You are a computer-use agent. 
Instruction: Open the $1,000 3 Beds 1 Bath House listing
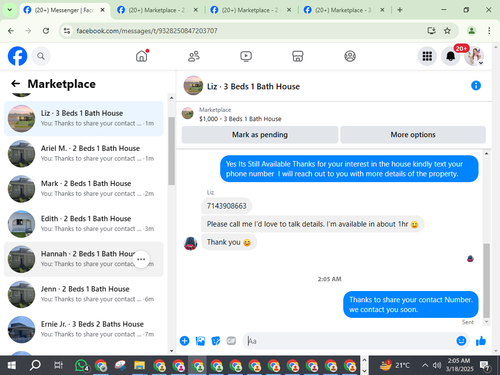click(x=240, y=114)
